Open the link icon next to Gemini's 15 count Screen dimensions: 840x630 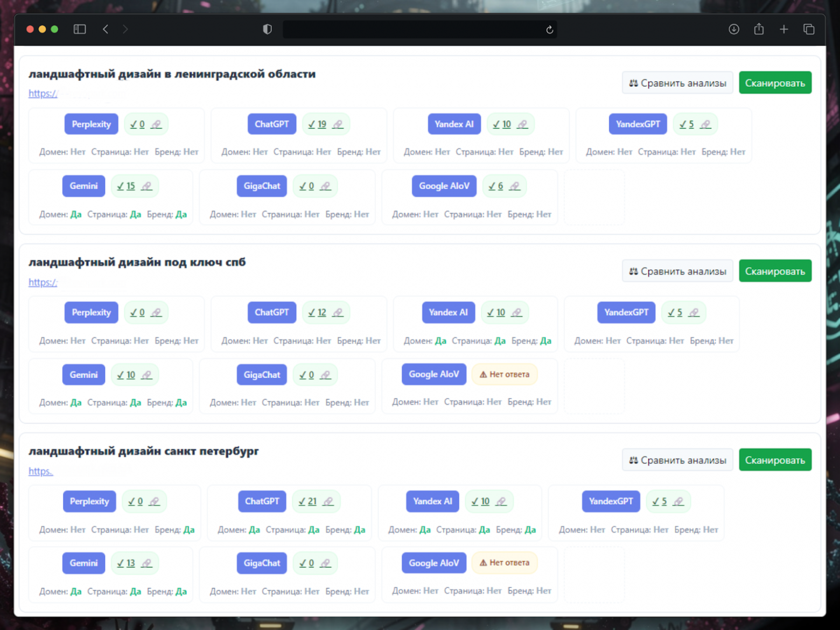tap(146, 186)
